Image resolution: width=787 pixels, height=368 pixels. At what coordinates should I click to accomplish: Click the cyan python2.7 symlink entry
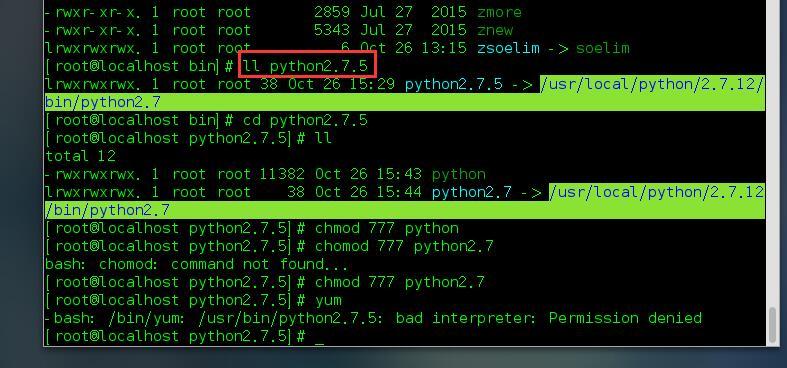tap(472, 192)
